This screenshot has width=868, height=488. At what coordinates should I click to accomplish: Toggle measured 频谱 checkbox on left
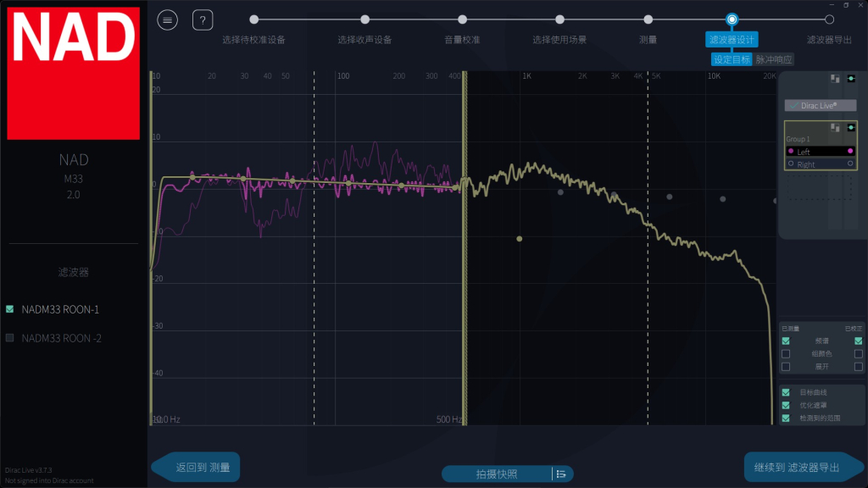tap(786, 341)
